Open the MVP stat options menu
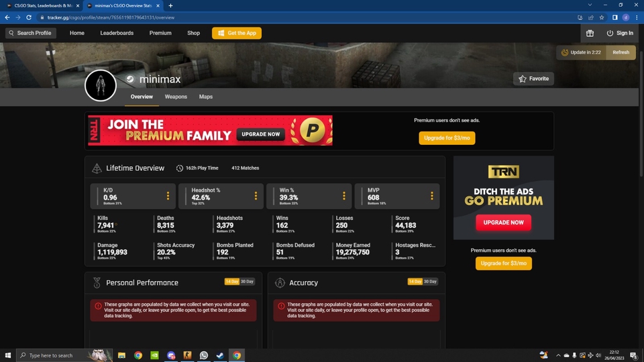644x362 pixels. [x=432, y=196]
